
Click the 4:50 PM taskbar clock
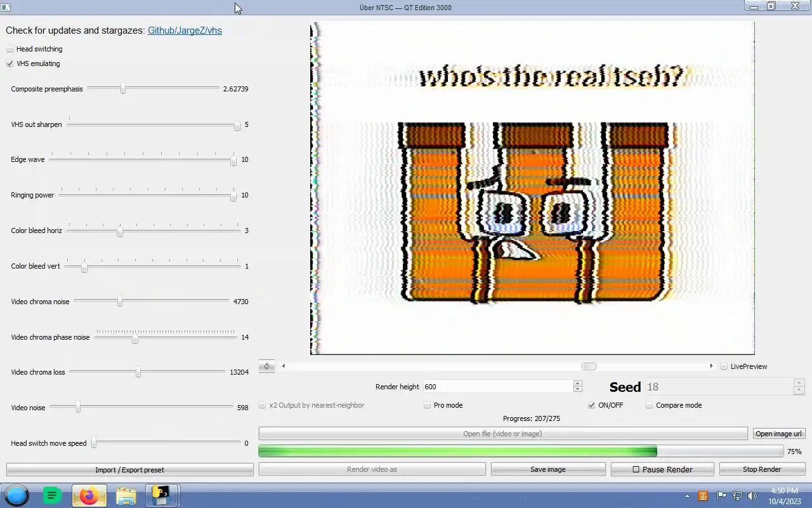[784, 491]
